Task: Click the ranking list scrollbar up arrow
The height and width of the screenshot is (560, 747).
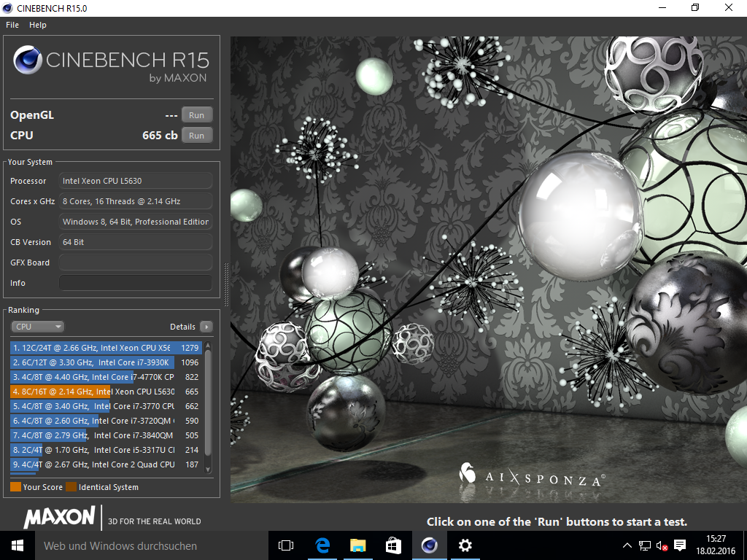Action: pyautogui.click(x=208, y=346)
